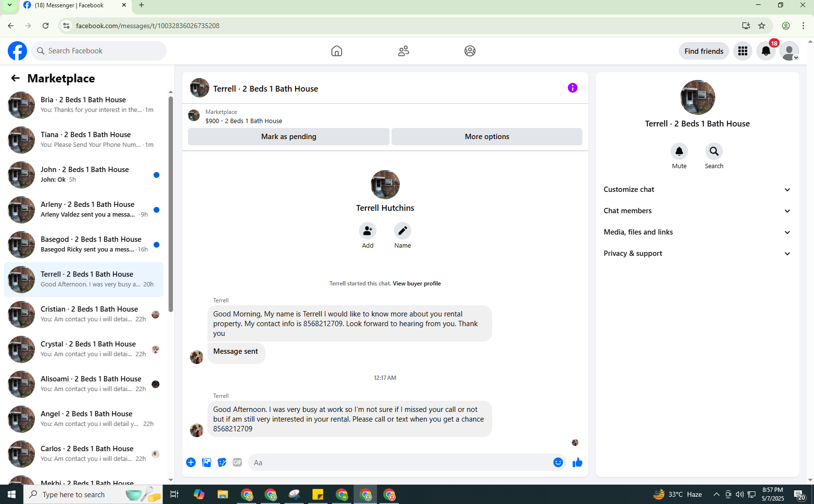Go back using Marketplace back arrow
This screenshot has width=814, height=504.
16,78
